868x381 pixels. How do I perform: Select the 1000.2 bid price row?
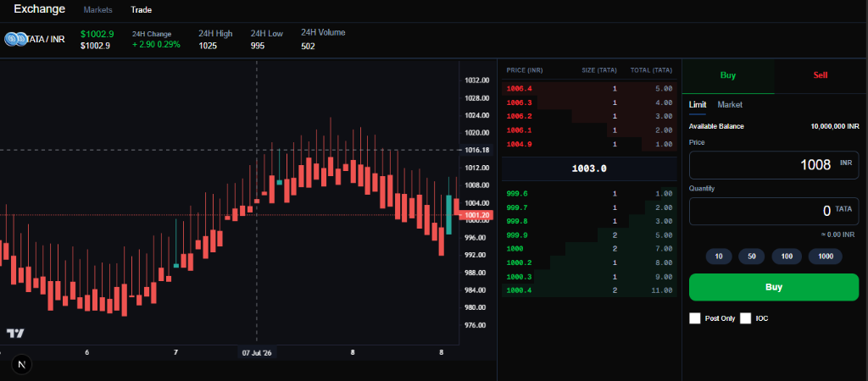click(x=589, y=262)
